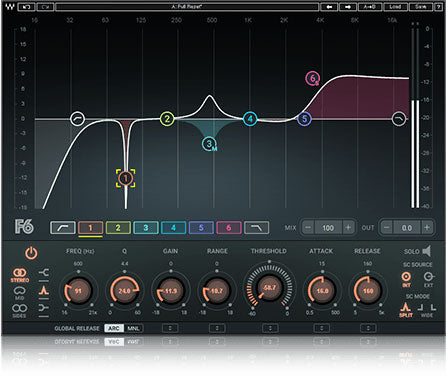
Task: Select band 4 node on the EQ graph
Action: click(x=250, y=119)
